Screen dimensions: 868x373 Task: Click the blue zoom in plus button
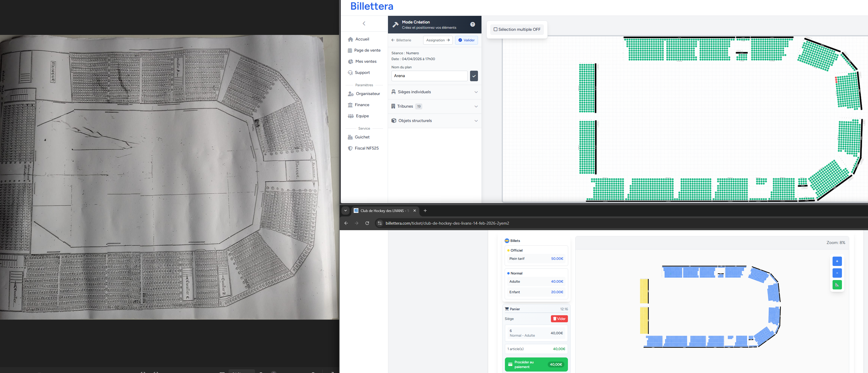pyautogui.click(x=837, y=261)
